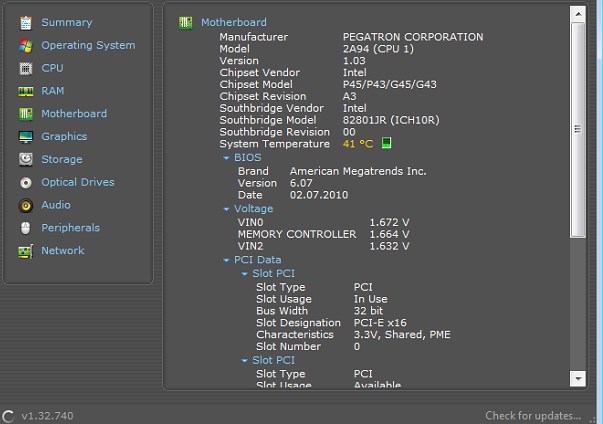The width and height of the screenshot is (603, 424).
Task: Click the Audio speaker icon
Action: [x=26, y=206]
